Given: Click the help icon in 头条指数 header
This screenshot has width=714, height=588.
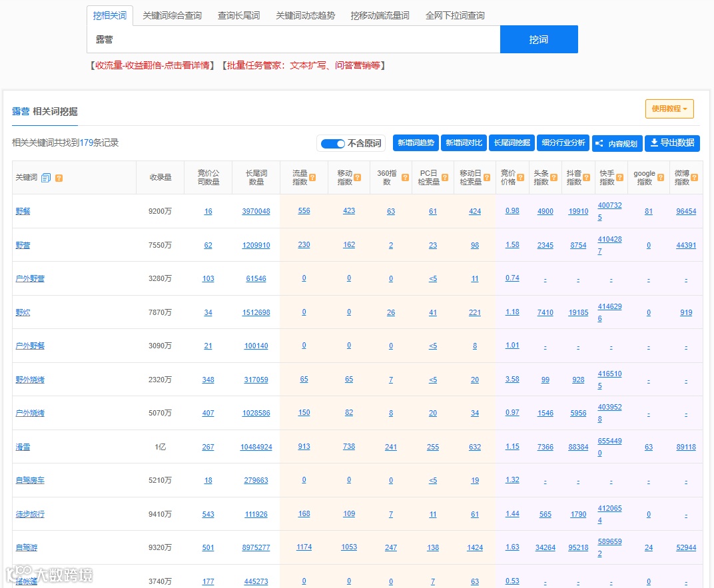Looking at the screenshot, I should 553,178.
